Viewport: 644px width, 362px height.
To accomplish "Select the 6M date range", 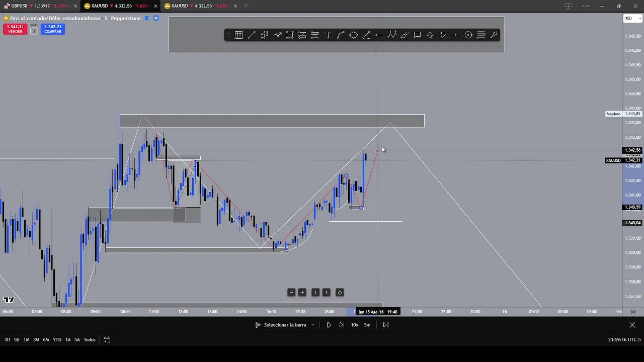I will click(46, 340).
